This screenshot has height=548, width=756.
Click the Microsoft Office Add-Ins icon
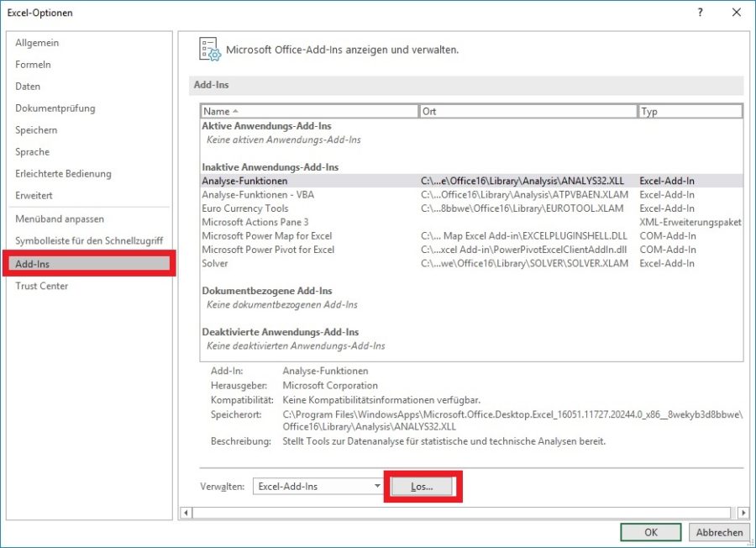click(x=208, y=49)
